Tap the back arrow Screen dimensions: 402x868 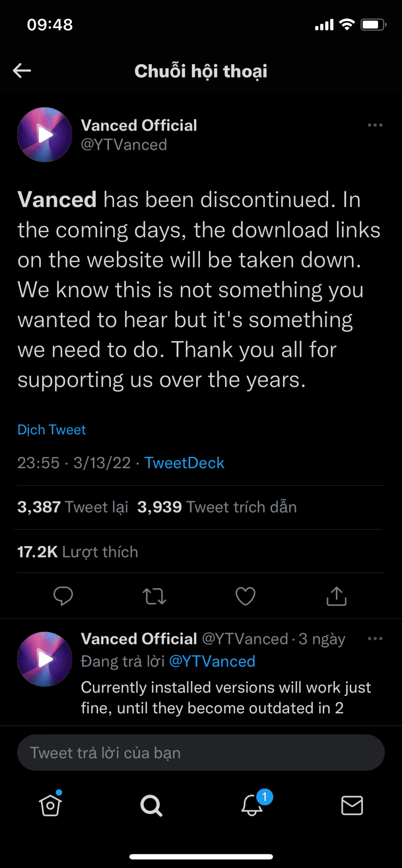[22, 71]
